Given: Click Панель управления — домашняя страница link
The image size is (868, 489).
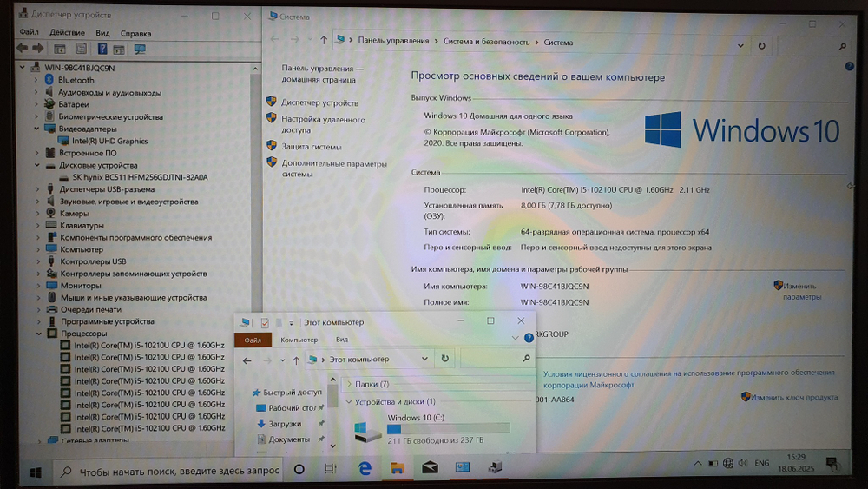Looking at the screenshot, I should (322, 74).
